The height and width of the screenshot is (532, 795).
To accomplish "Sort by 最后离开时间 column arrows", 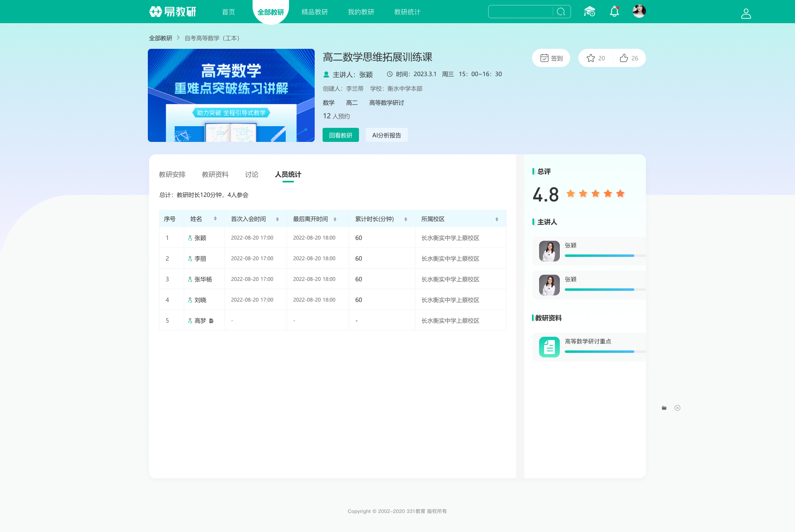I will 335,219.
